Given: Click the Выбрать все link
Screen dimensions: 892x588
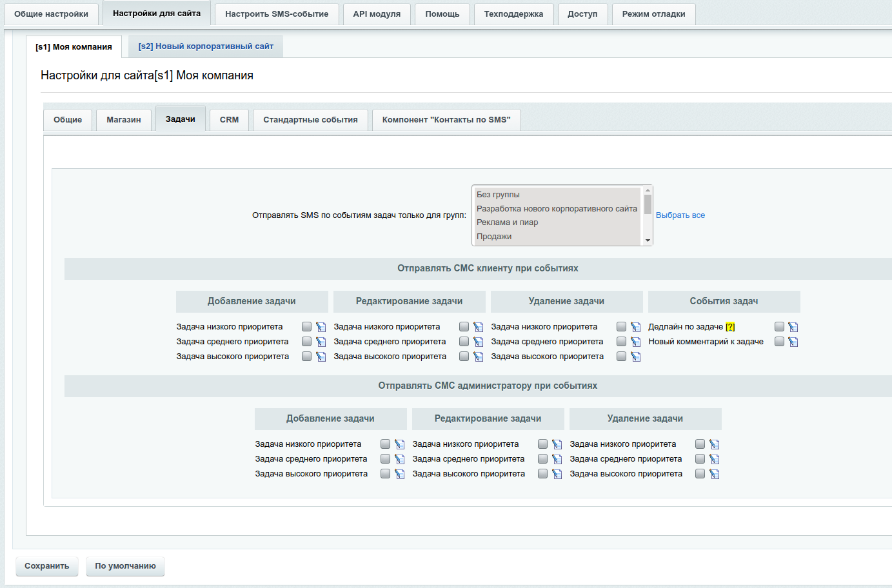Looking at the screenshot, I should click(680, 215).
